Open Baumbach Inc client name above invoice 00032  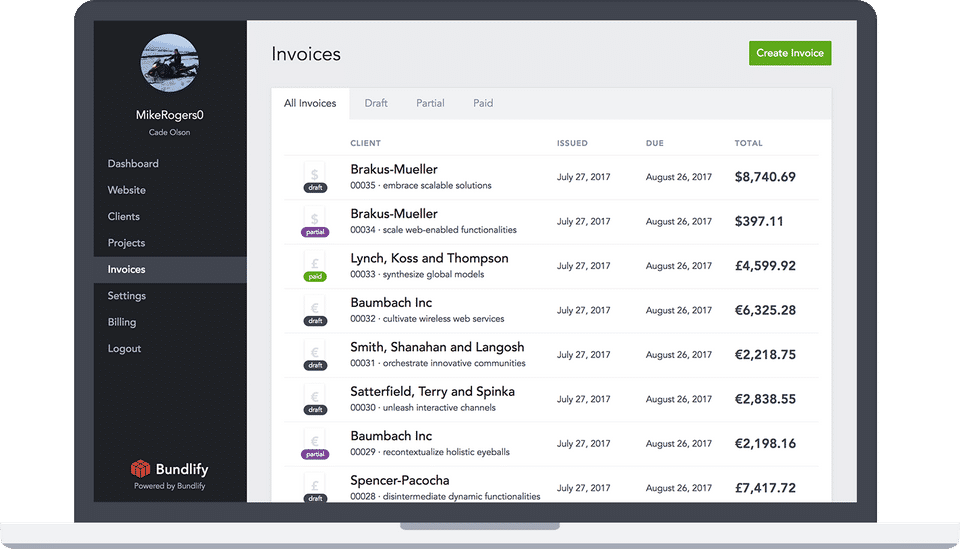tap(391, 303)
